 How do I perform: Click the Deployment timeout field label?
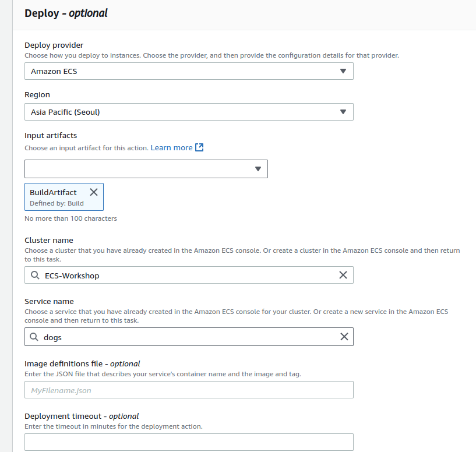click(82, 416)
